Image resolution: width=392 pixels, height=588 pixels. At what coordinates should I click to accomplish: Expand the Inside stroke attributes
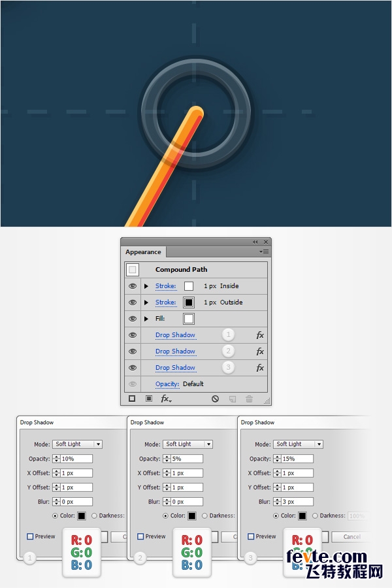pyautogui.click(x=146, y=286)
